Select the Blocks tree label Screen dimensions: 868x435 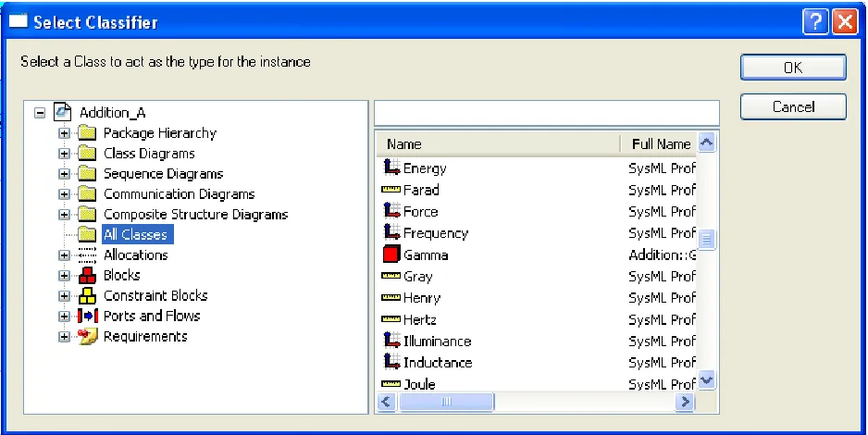click(x=122, y=276)
